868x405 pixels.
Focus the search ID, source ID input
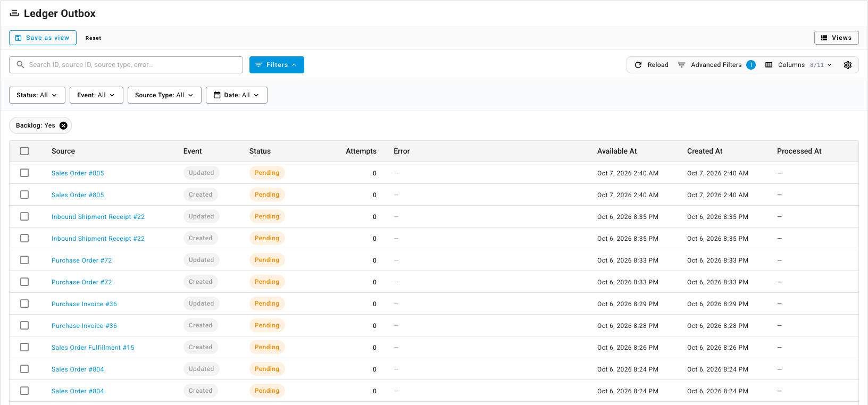[x=126, y=65]
